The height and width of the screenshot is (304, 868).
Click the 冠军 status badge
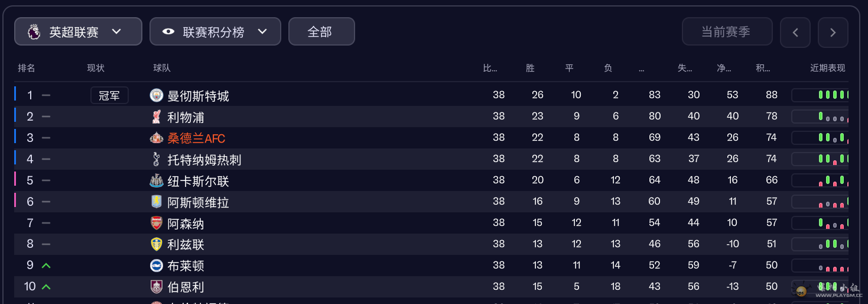coord(109,95)
